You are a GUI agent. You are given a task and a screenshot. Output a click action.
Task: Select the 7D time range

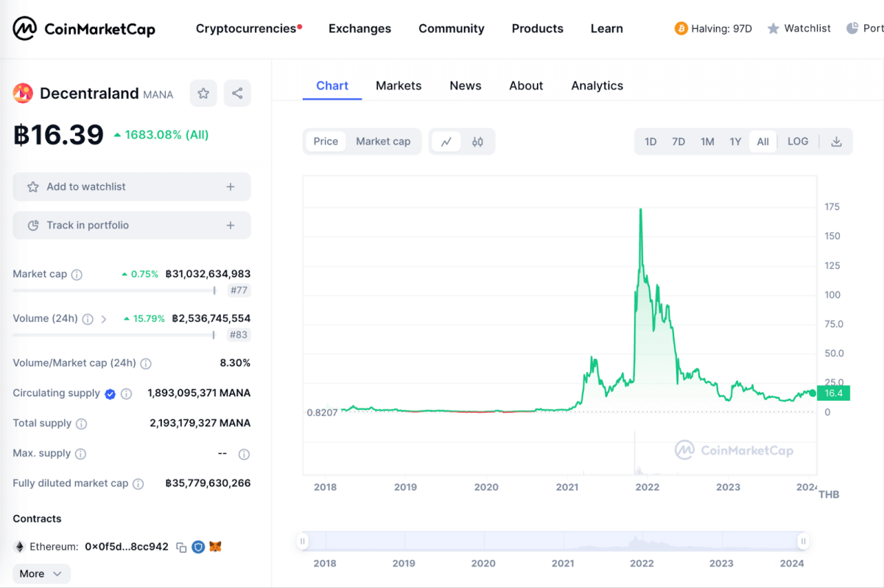click(678, 141)
